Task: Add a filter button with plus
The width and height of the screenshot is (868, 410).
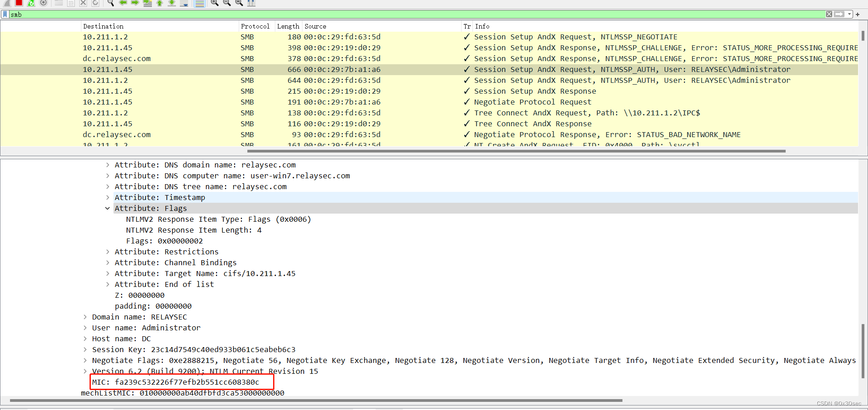Action: (858, 14)
